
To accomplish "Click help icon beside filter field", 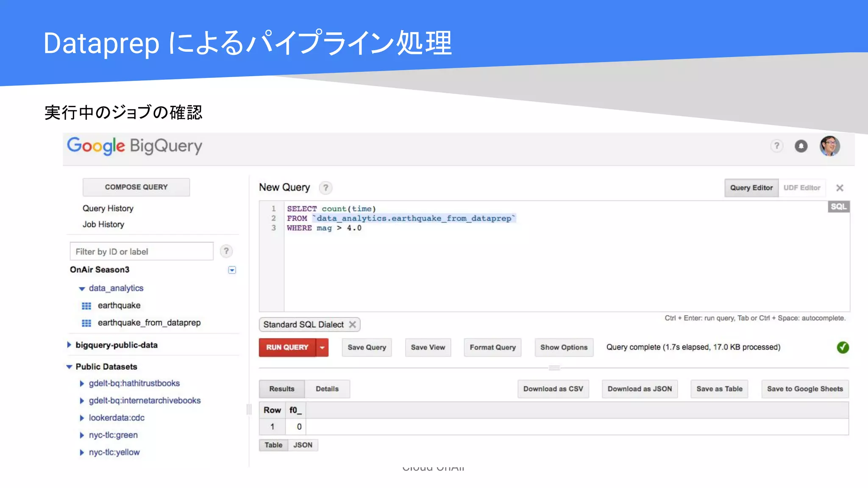I will point(226,251).
